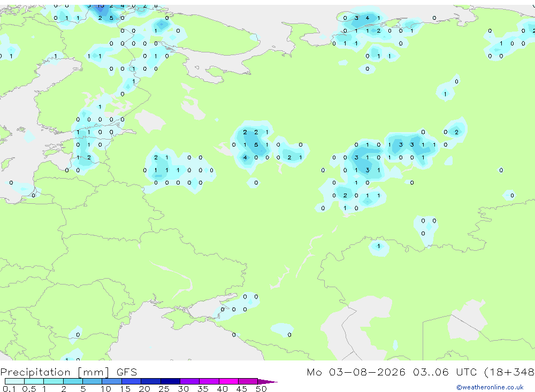This screenshot has height=392, width=535.
Task: Select the '(18+348' forecast run text
Action: click(509, 372)
